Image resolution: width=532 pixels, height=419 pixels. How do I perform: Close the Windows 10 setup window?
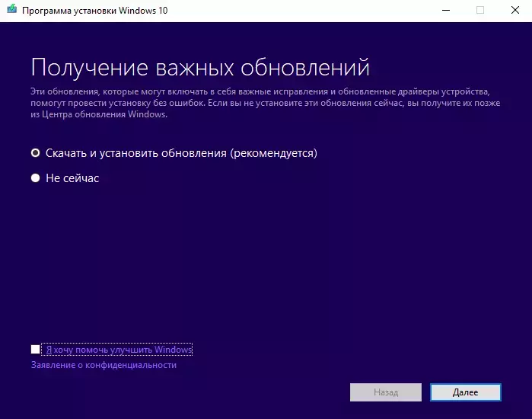click(515, 10)
